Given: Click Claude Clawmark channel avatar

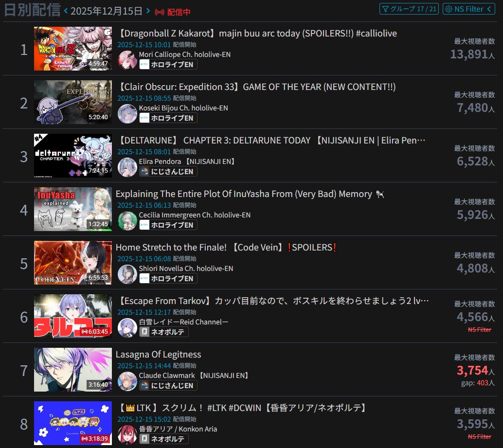Looking at the screenshot, I should tap(127, 381).
